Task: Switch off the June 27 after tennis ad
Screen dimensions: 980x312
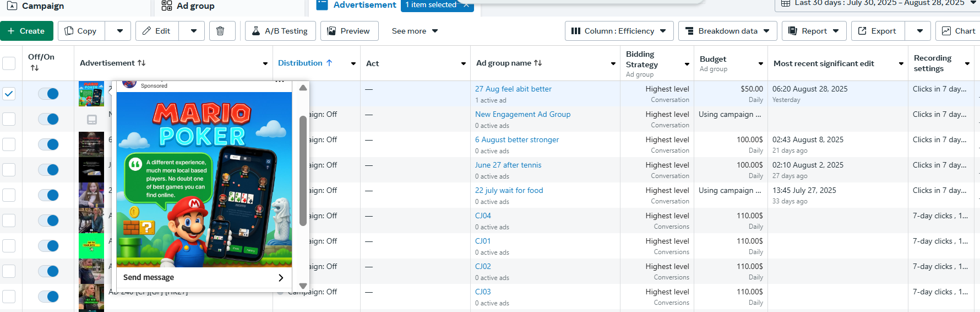Action: (x=48, y=170)
